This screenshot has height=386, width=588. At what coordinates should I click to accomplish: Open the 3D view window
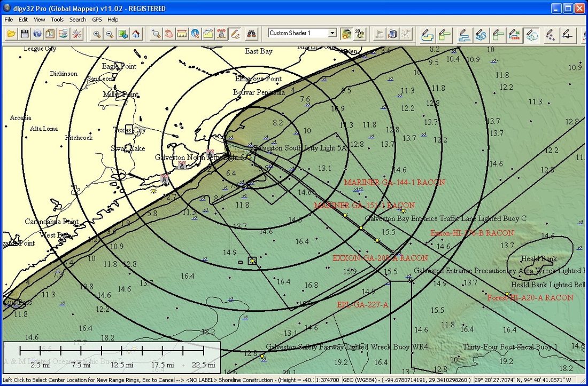coord(360,34)
